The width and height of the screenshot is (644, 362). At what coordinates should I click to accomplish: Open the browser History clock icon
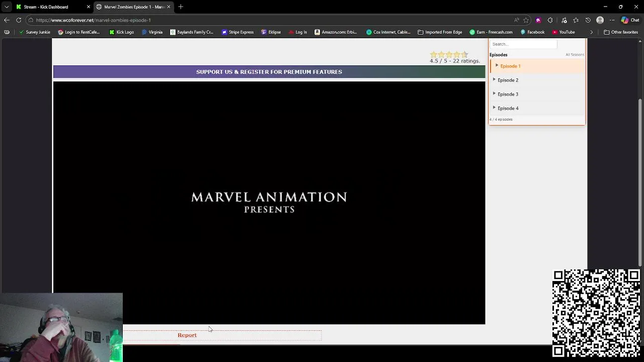click(588, 20)
